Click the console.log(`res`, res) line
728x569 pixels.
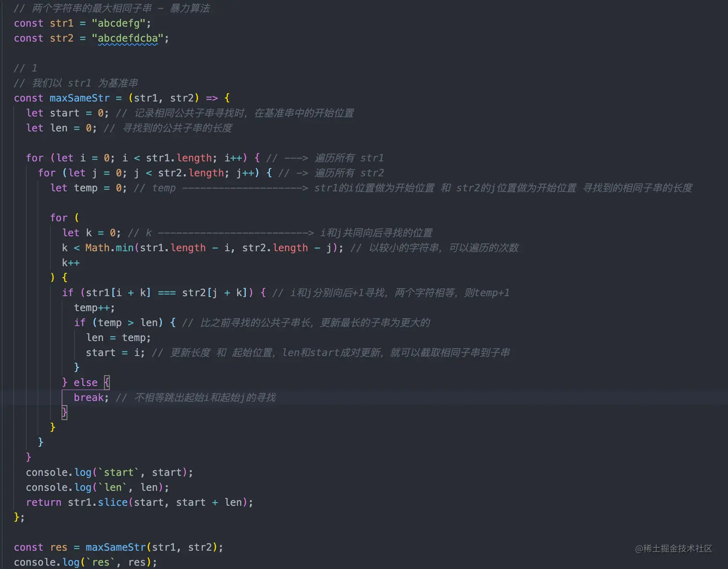pyautogui.click(x=86, y=562)
